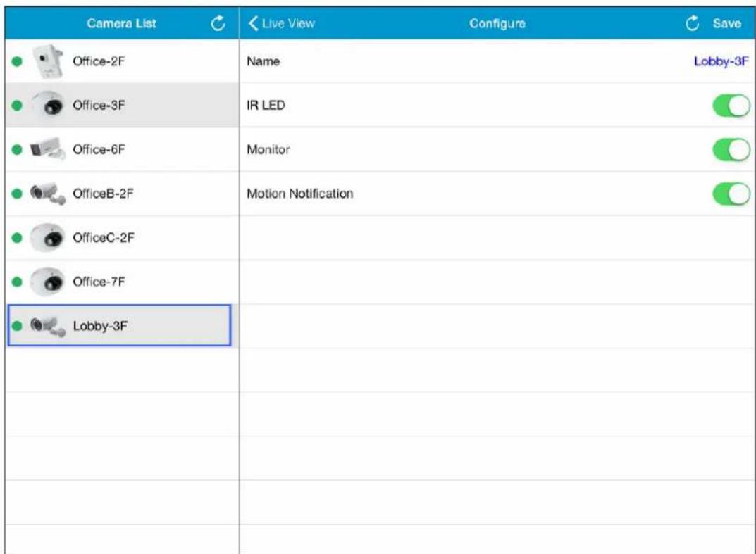Click the green status dot for OfficeC-2F
The height and width of the screenshot is (554, 756).
pyautogui.click(x=17, y=237)
